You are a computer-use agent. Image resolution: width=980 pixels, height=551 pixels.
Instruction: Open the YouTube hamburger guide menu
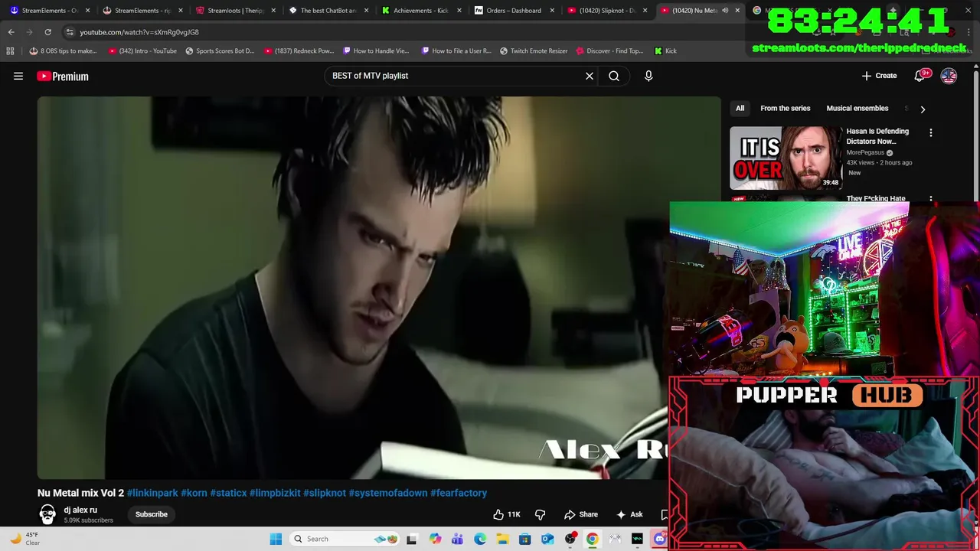click(18, 76)
